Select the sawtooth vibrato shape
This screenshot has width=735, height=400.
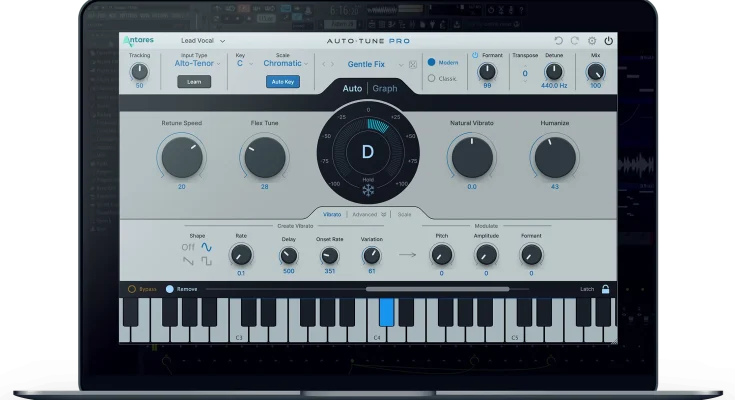pyautogui.click(x=188, y=261)
